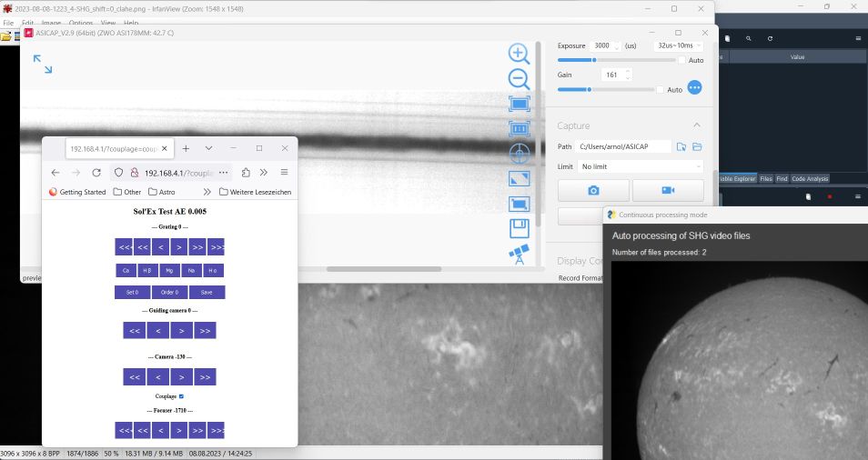Viewport: 868px width, 460px height.
Task: Open the Weitere Lesezeichen bookmarks folder
Action: 255,192
